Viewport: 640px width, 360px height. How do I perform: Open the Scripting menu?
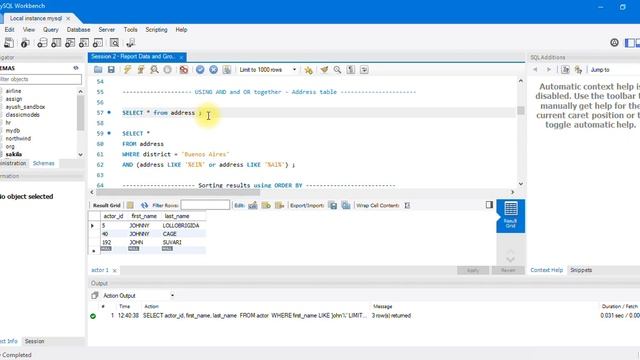(156, 30)
